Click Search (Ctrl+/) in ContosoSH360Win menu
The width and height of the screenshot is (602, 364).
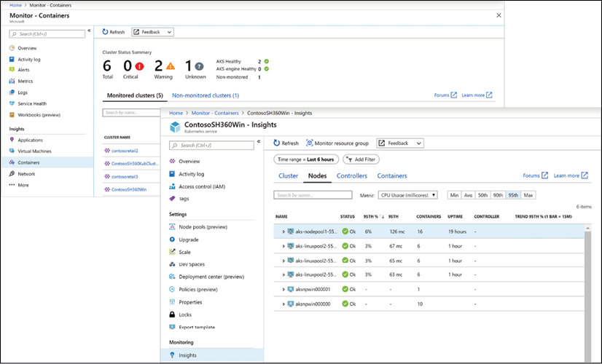(x=211, y=146)
